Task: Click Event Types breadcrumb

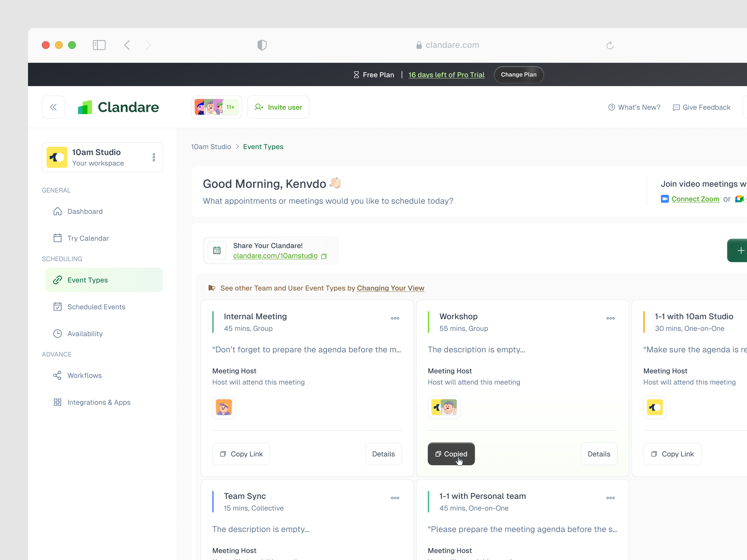Action: (x=263, y=147)
